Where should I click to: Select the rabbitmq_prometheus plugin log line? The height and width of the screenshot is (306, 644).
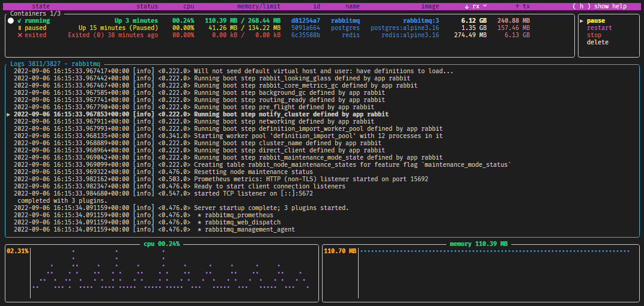point(144,215)
